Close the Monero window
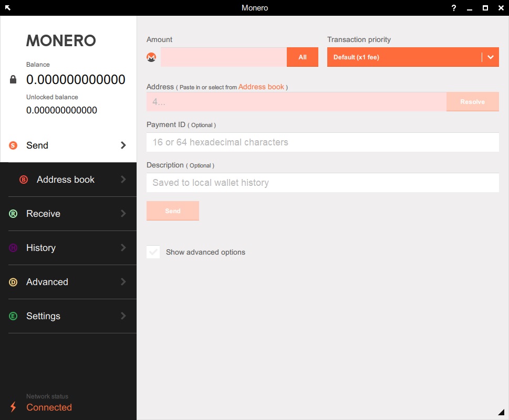Screen dimensions: 509x420 (x=501, y=8)
